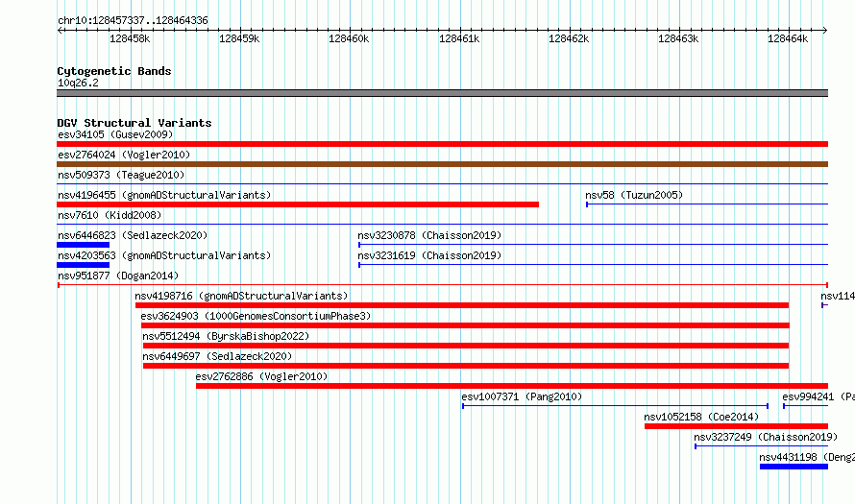Click the nsv4198716 gnomAD red bar

[462, 305]
